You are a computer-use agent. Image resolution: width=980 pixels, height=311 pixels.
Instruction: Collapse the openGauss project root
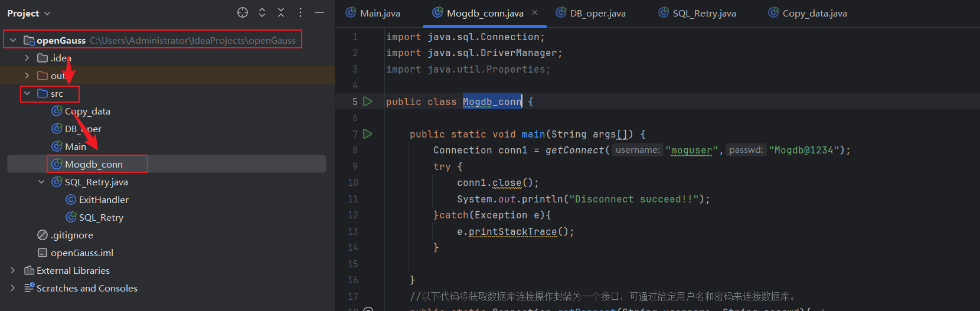tap(13, 40)
